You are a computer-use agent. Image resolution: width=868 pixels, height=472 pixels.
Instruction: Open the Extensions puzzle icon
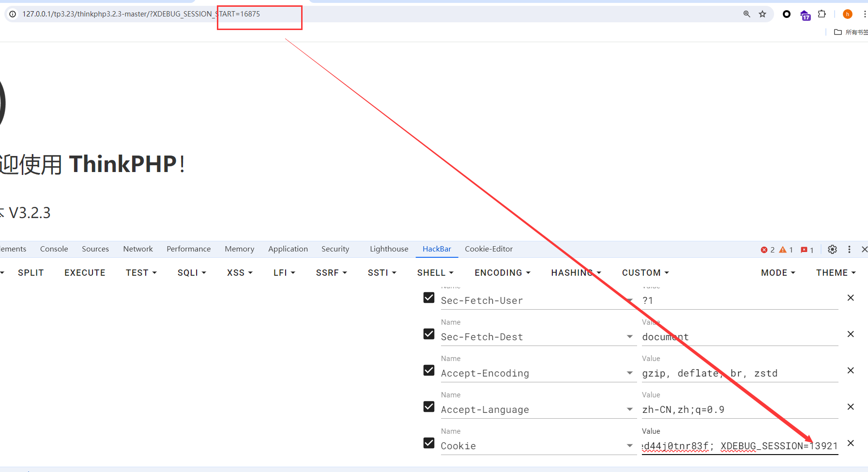coord(822,14)
